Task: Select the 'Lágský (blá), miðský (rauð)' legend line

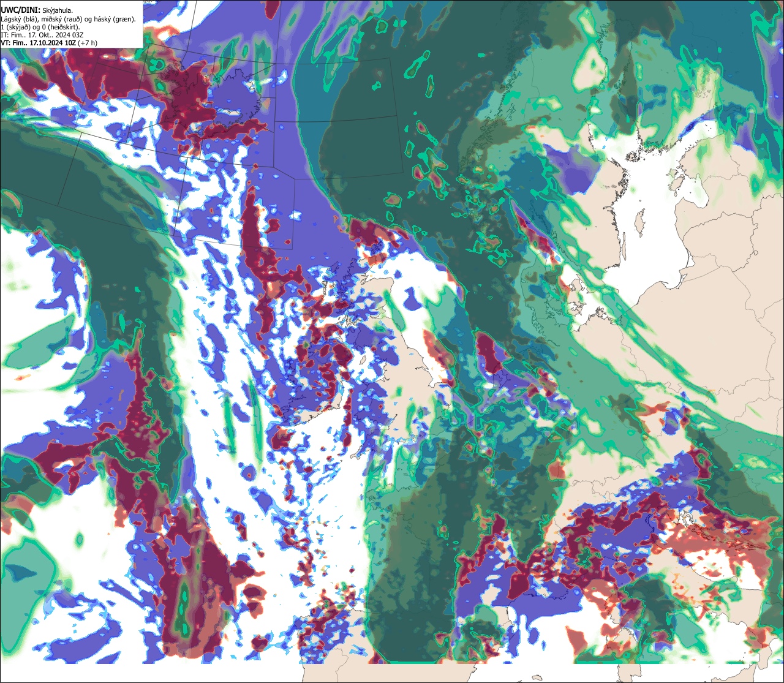Action: 69,18
